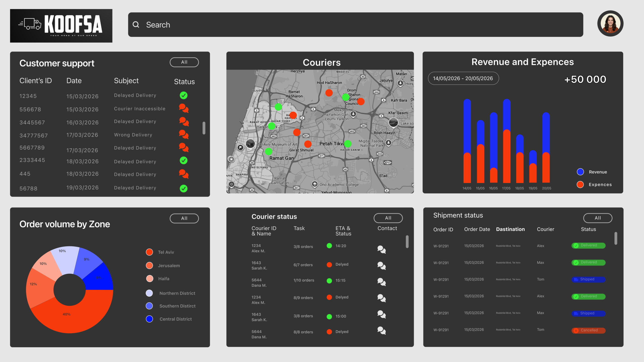This screenshot has width=644, height=362.
Task: Open the All filter in Shipment status
Action: point(598,218)
